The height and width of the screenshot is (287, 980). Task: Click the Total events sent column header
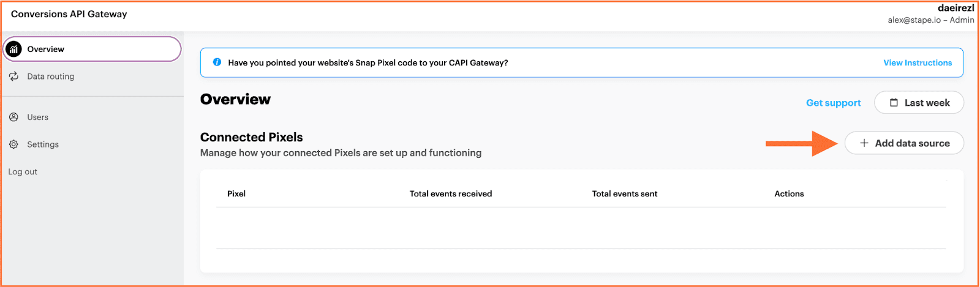(625, 193)
